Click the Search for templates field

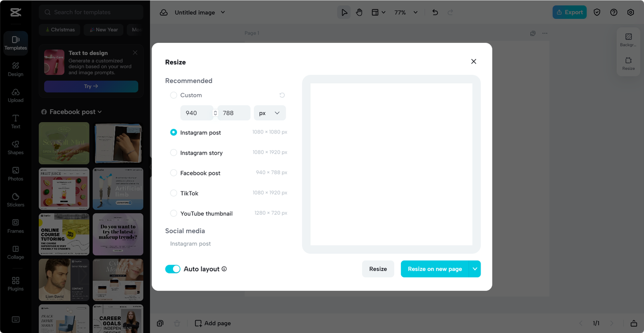coord(91,12)
